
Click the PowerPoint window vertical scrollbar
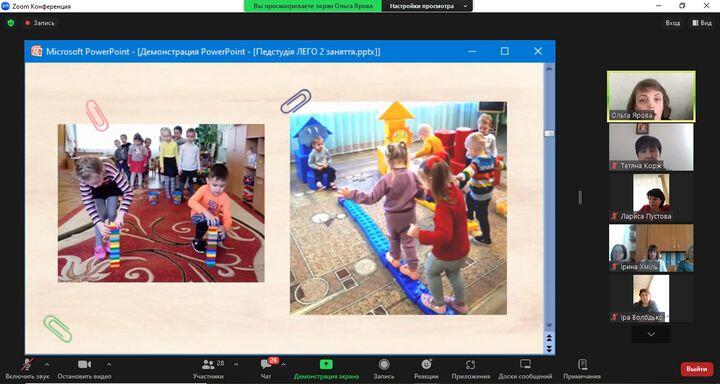[x=549, y=202]
